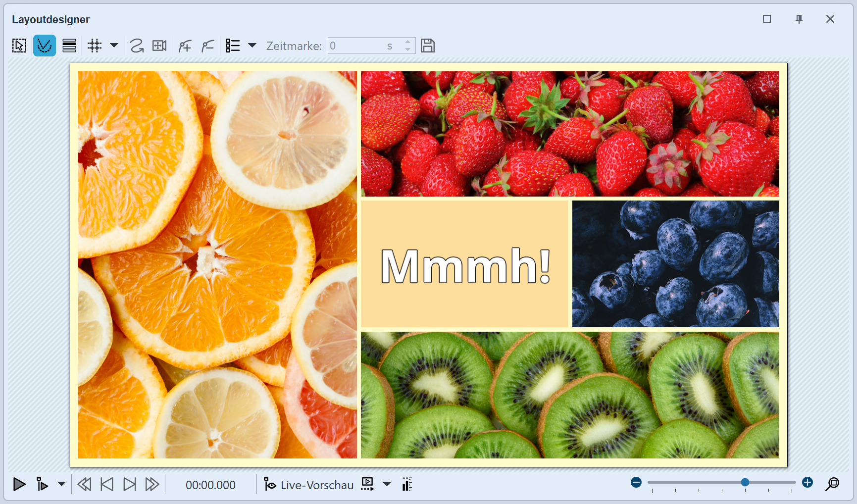Toggle fullscreen preview export option
The height and width of the screenshot is (504, 857).
click(367, 484)
